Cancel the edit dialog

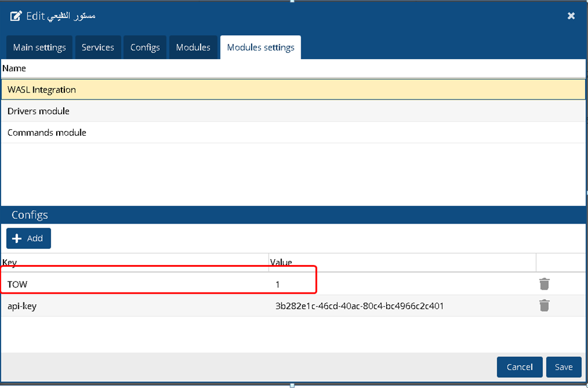pos(520,367)
